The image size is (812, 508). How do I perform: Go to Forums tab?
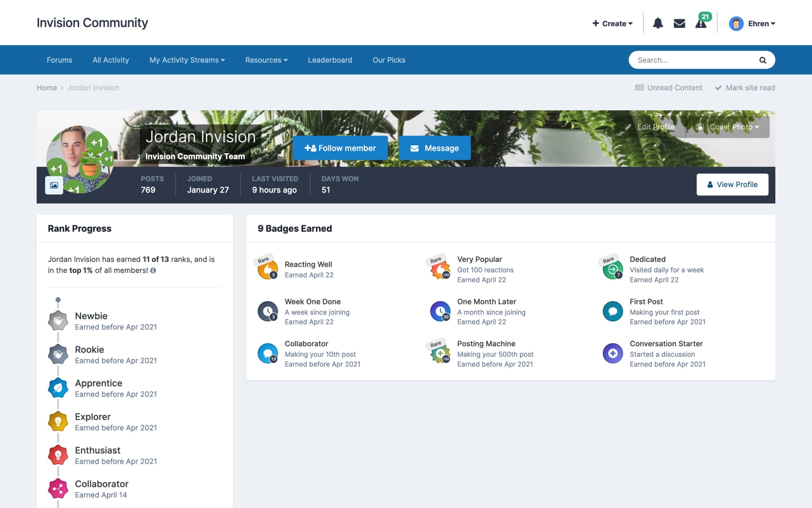(x=59, y=60)
